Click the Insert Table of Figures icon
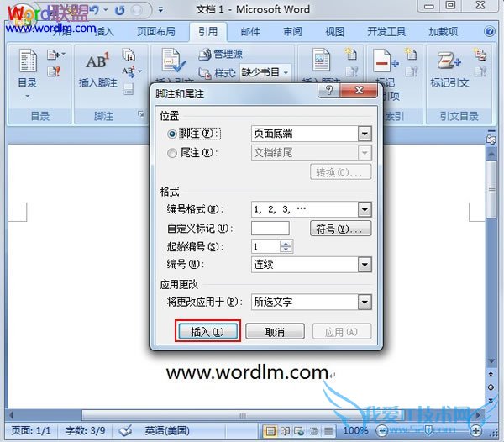Image resolution: width=504 pixels, height=442 pixels. [x=350, y=54]
